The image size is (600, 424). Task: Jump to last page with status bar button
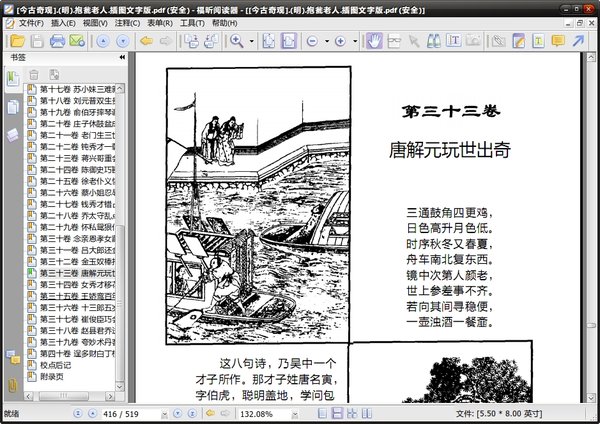click(x=192, y=413)
